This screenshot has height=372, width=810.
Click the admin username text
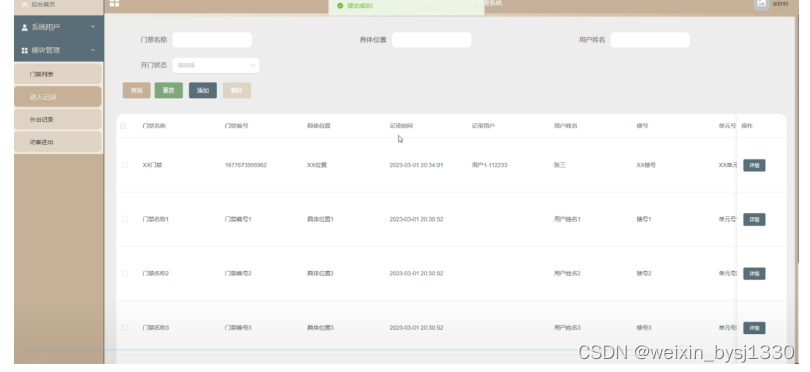pyautogui.click(x=781, y=4)
